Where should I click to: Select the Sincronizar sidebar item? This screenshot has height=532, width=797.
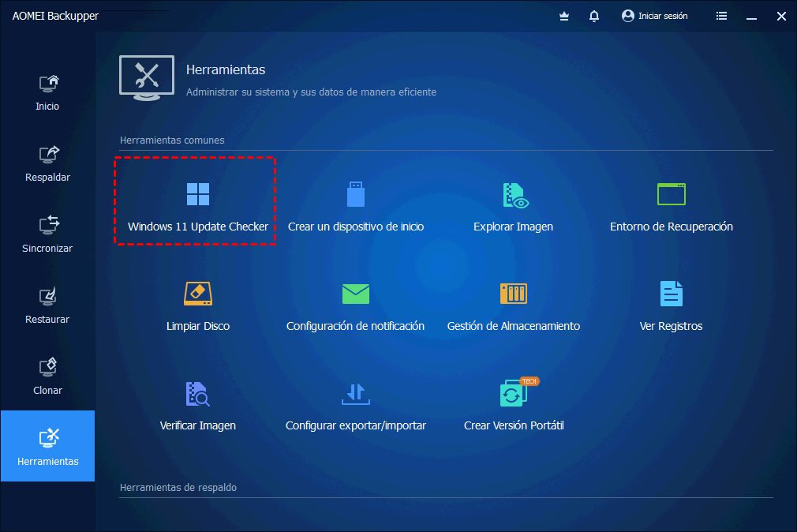click(47, 234)
